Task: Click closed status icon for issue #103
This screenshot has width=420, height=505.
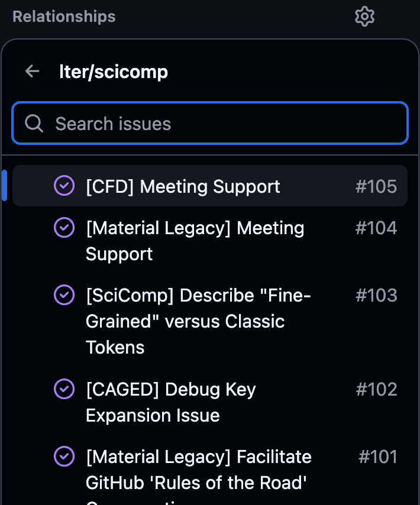Action: point(64,295)
